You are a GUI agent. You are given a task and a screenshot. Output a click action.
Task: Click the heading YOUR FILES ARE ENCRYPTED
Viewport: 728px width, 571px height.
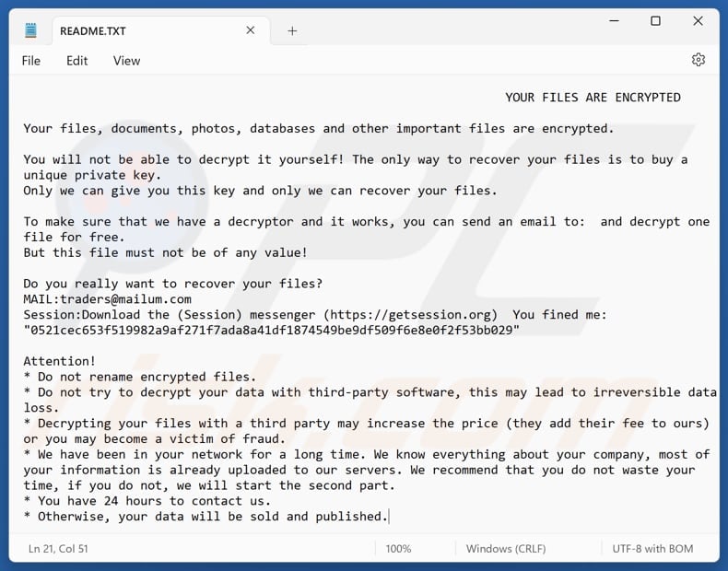coord(593,98)
